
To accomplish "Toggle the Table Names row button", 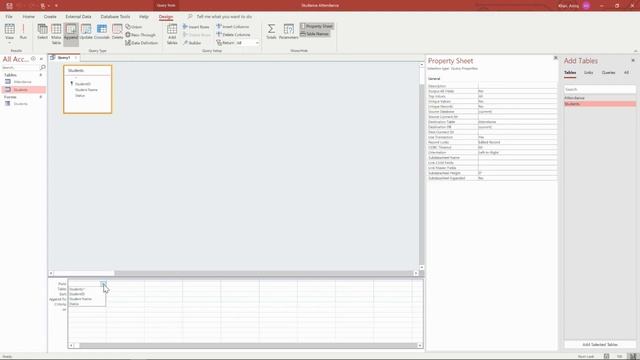I will [x=315, y=34].
